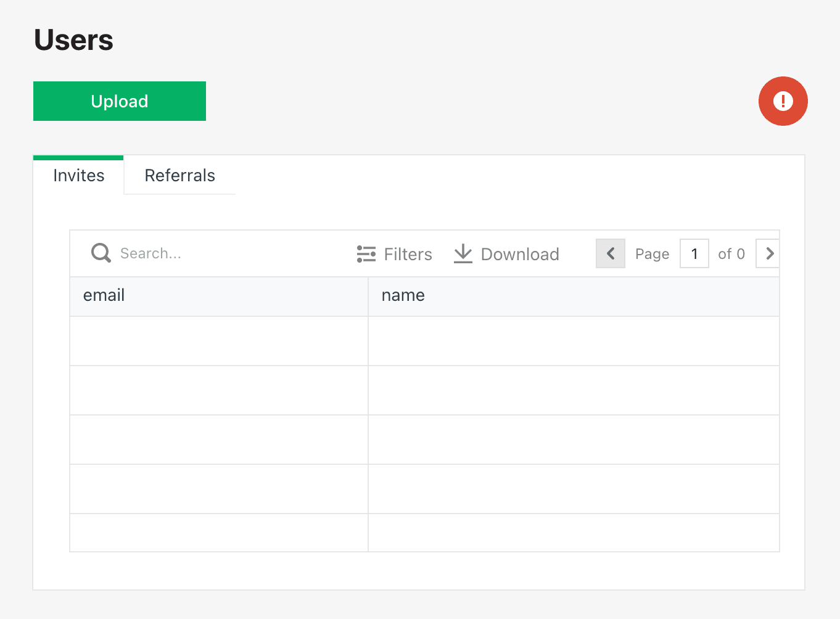This screenshot has height=619, width=840.
Task: Click the red error alert icon
Action: click(x=783, y=101)
